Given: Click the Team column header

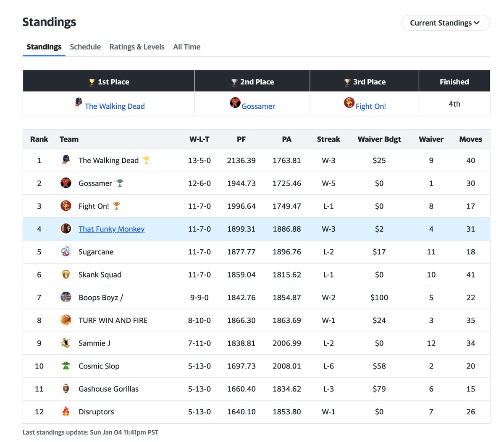Looking at the screenshot, I should point(69,139).
